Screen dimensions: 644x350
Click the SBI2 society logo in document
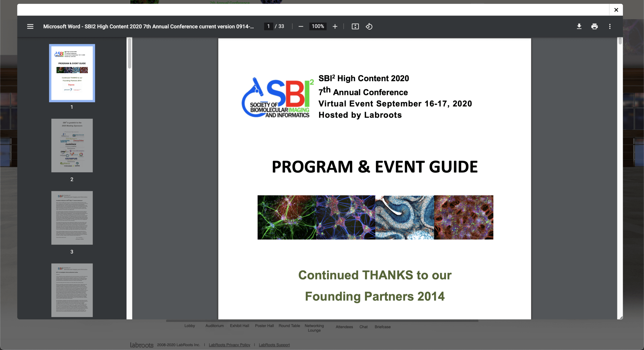coord(278,97)
